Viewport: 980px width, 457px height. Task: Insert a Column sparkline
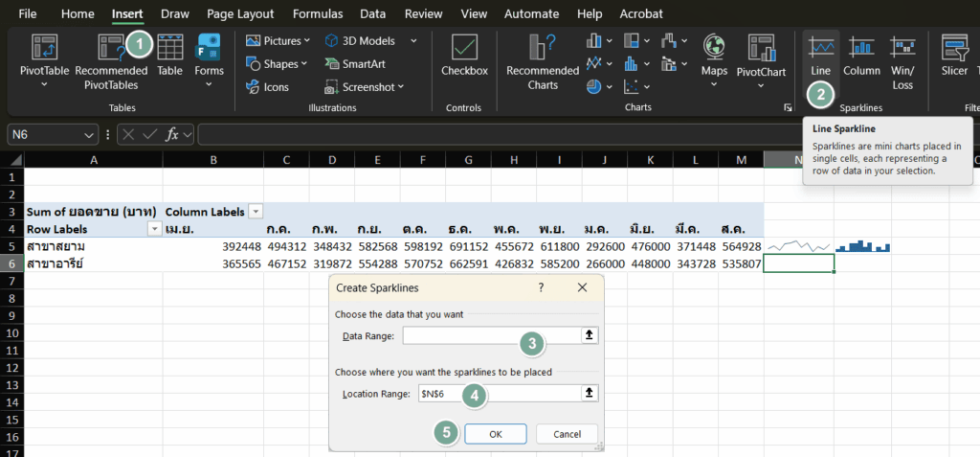coord(861,57)
